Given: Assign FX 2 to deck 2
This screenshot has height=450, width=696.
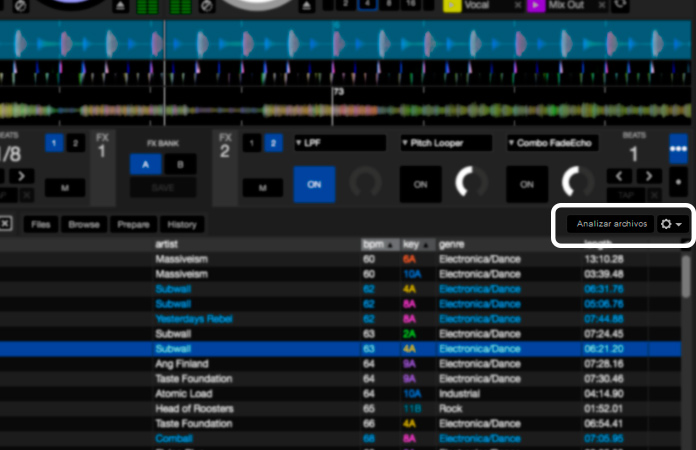Looking at the screenshot, I should click(x=273, y=143).
